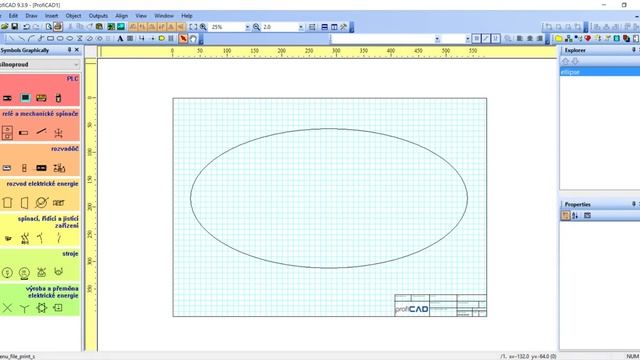Toggle the underline formatting button
The image size is (640, 360).
coord(496,39)
